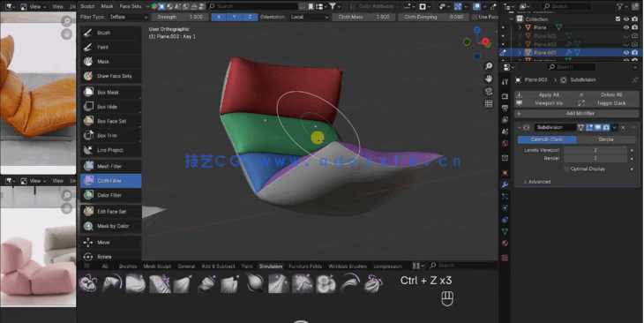Toggle visibility eye for Plane object

pyautogui.click(x=626, y=27)
